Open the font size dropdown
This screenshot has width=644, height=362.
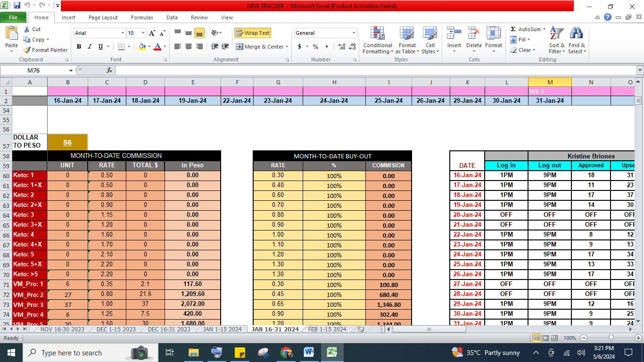(143, 33)
